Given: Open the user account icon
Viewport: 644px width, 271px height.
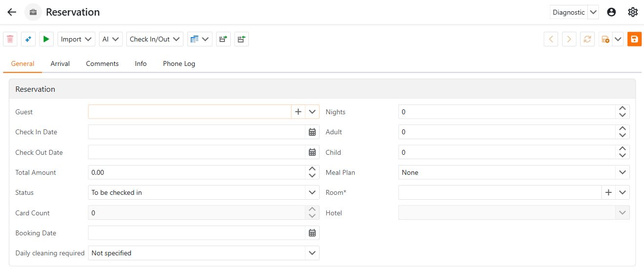Looking at the screenshot, I should 611,12.
